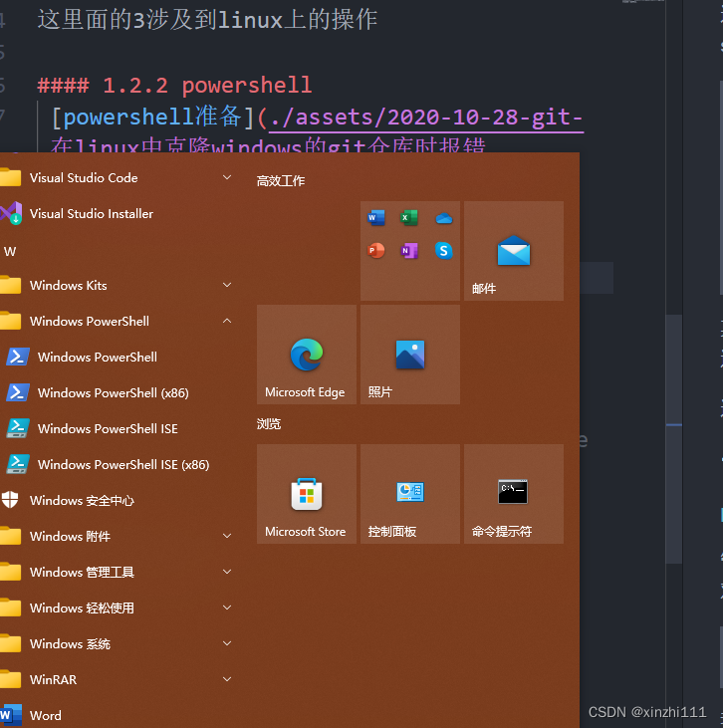This screenshot has width=723, height=728.
Task: Click the WinRAR folder icon
Action: pyautogui.click(x=10, y=679)
